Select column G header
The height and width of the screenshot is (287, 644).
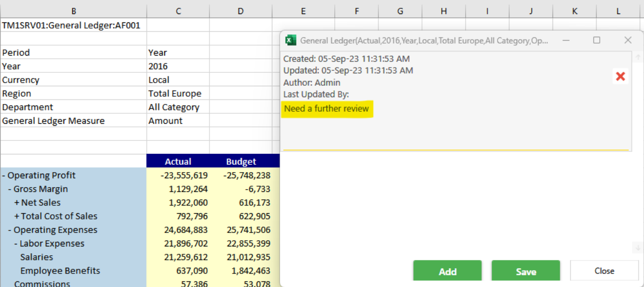(x=400, y=10)
